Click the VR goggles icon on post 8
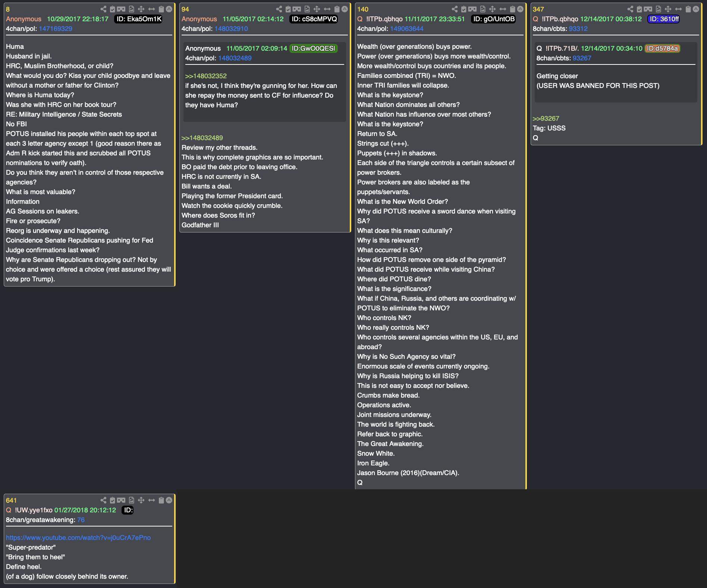This screenshot has height=588, width=707. (x=121, y=9)
